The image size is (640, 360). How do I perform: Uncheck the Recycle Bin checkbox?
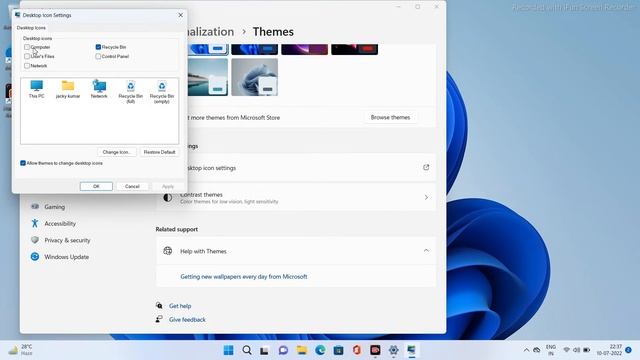[x=98, y=47]
